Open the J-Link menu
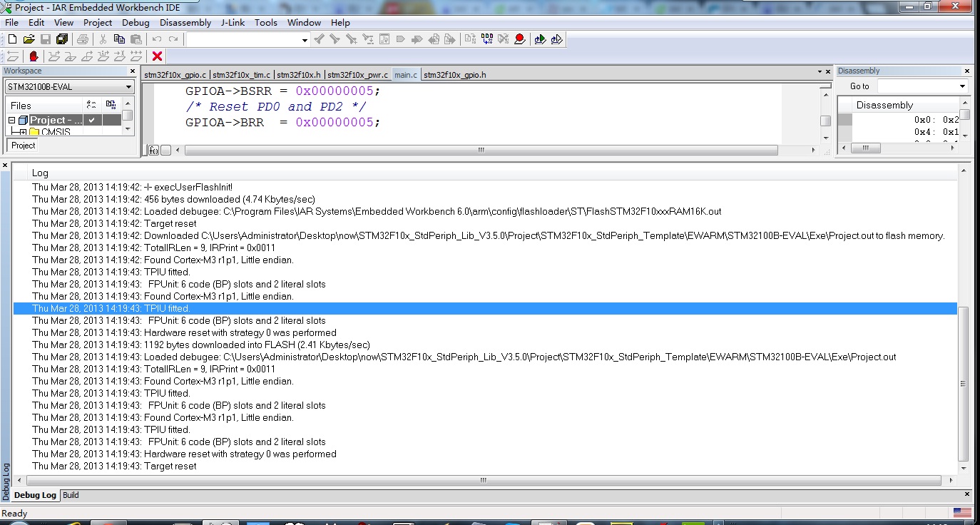Image resolution: width=980 pixels, height=525 pixels. click(233, 22)
